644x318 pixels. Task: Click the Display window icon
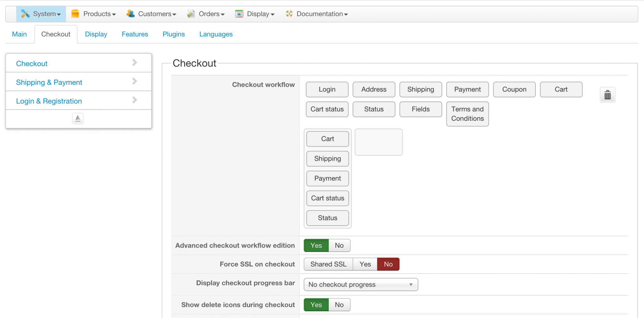(239, 14)
